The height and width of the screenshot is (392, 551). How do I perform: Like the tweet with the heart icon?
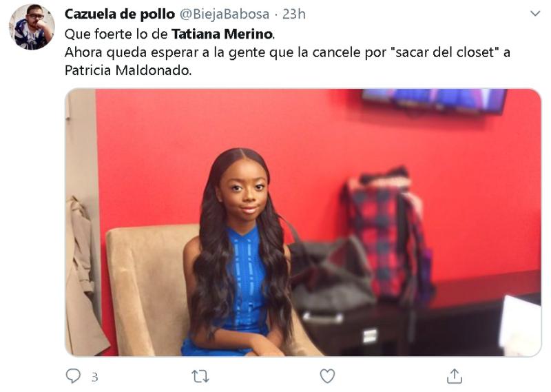click(327, 376)
